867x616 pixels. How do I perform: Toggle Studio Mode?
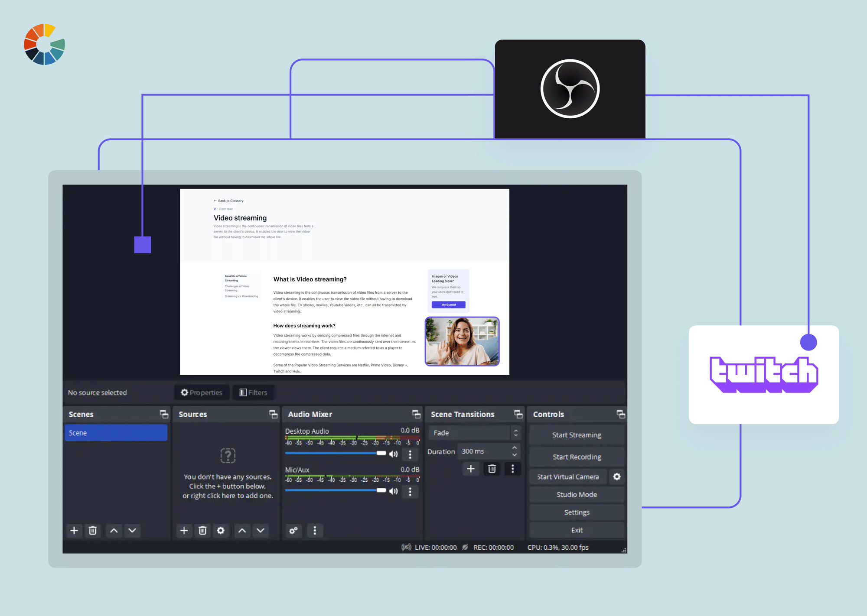(577, 494)
